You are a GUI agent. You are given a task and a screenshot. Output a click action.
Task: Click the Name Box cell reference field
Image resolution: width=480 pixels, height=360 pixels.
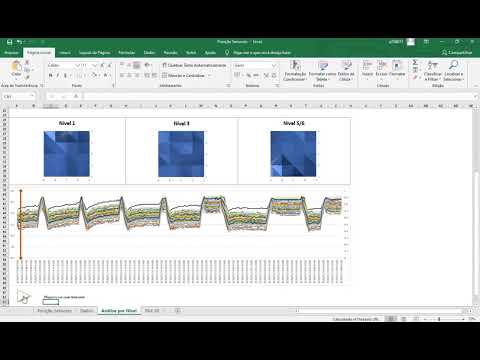tap(18, 96)
